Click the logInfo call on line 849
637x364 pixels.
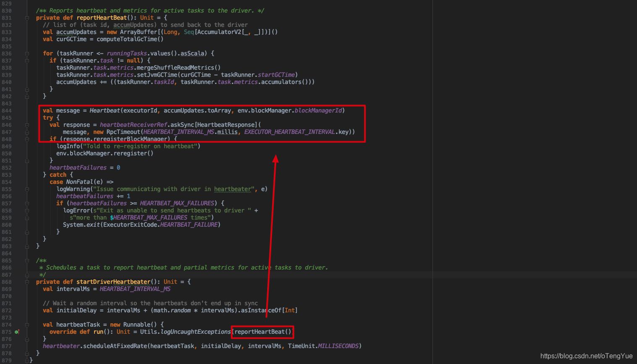point(68,146)
